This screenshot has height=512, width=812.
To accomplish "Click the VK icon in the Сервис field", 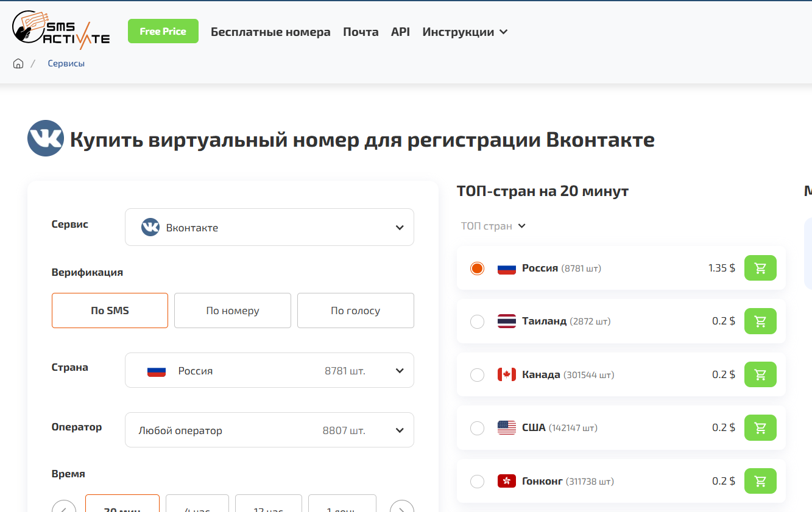I will [150, 227].
